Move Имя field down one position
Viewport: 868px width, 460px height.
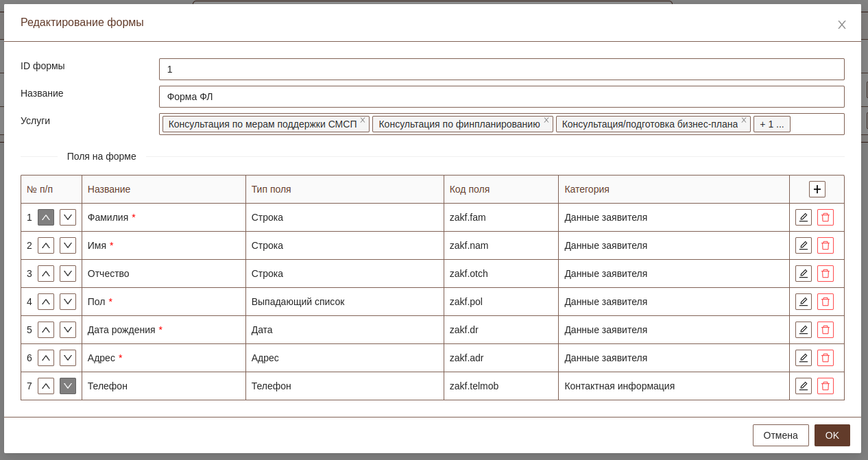pos(68,245)
